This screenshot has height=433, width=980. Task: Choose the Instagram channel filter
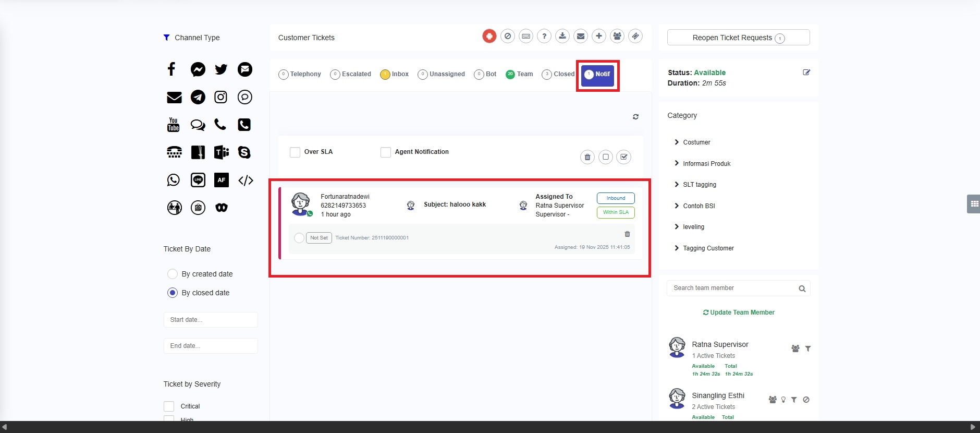[221, 97]
